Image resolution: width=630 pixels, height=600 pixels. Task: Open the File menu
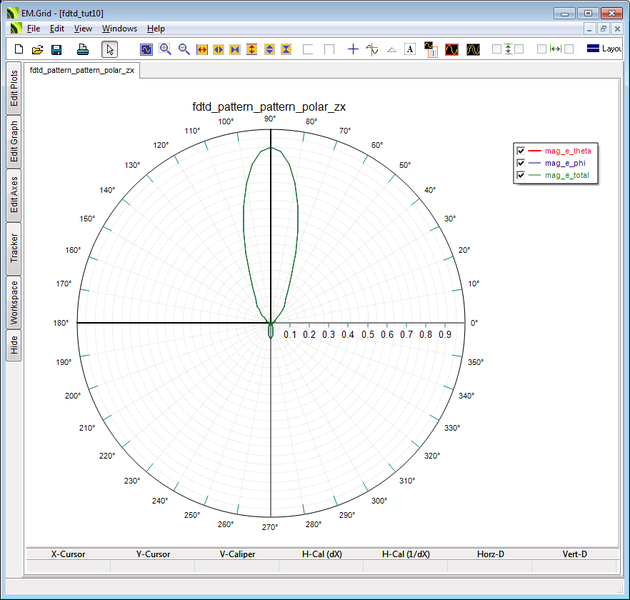33,29
